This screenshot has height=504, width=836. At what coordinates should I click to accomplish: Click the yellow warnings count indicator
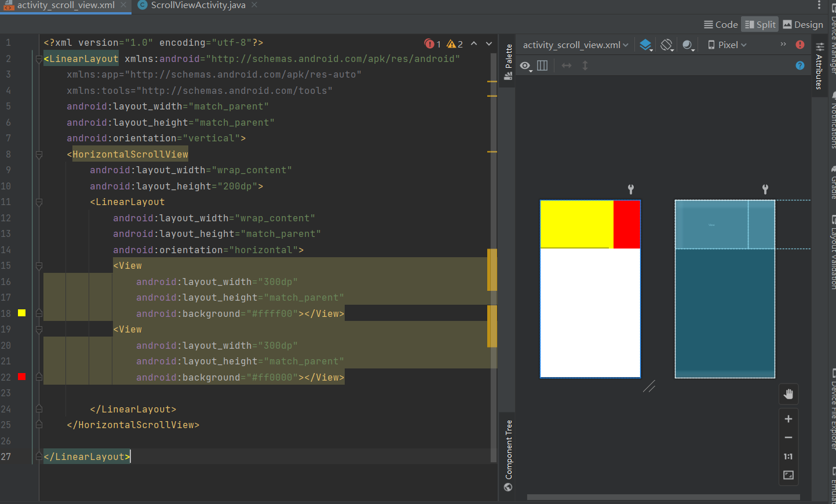tap(455, 44)
